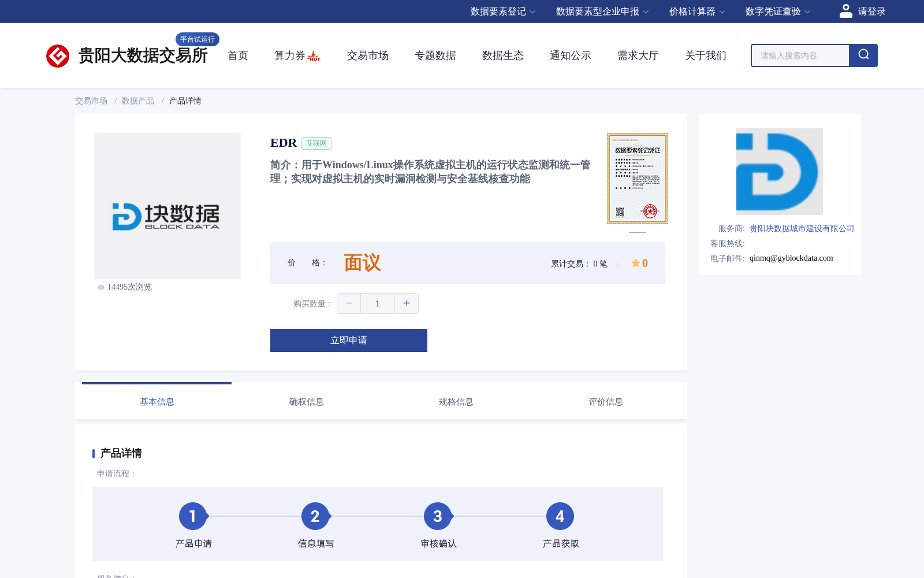The width and height of the screenshot is (924, 578).
Task: Expand the 数字凭证查验 dropdown
Action: coord(778,12)
